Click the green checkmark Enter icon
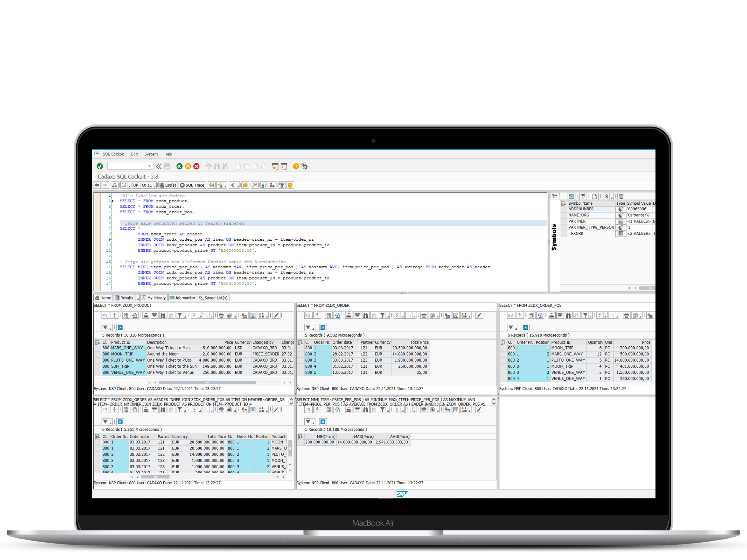 tap(100, 166)
